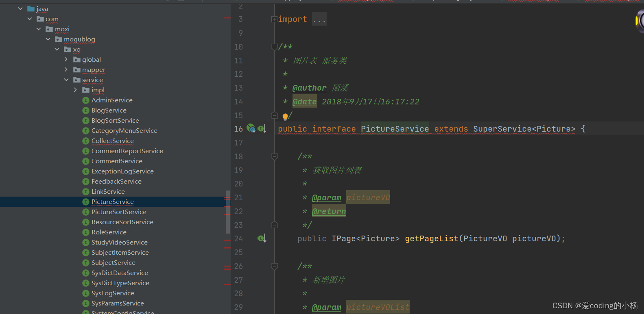Click the implemented-interface gutter icon on line 16

(x=262, y=129)
